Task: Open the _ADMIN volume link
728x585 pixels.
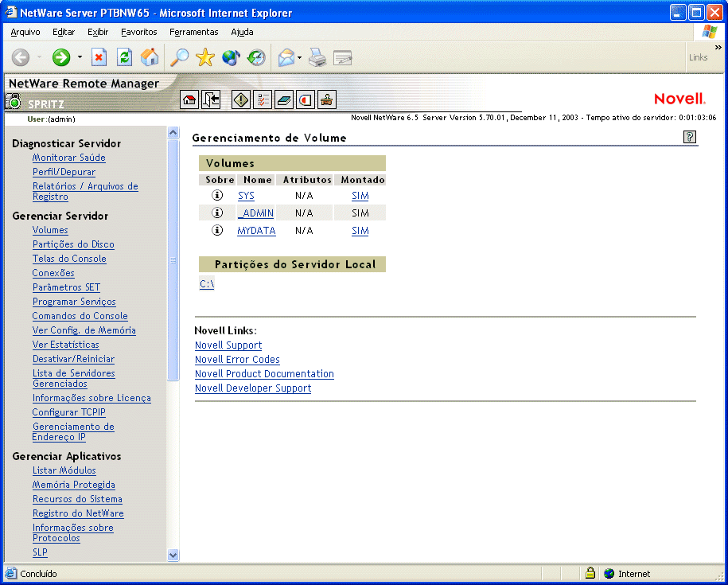Action: (255, 213)
